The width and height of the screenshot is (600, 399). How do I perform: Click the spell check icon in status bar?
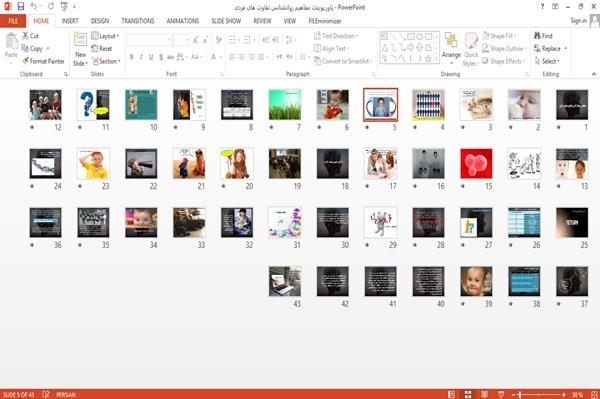[x=46, y=394]
